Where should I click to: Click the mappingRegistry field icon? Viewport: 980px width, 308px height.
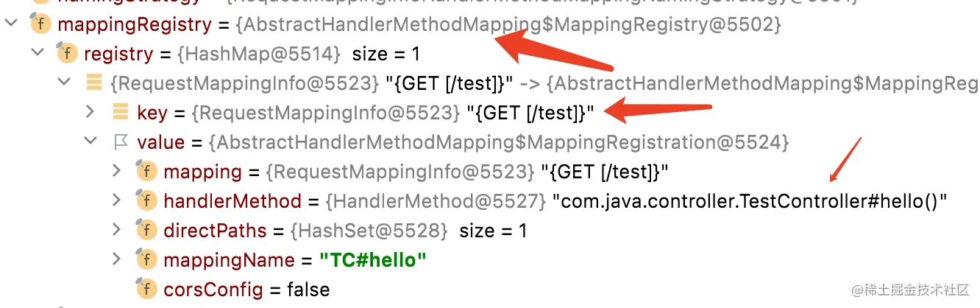(x=40, y=24)
